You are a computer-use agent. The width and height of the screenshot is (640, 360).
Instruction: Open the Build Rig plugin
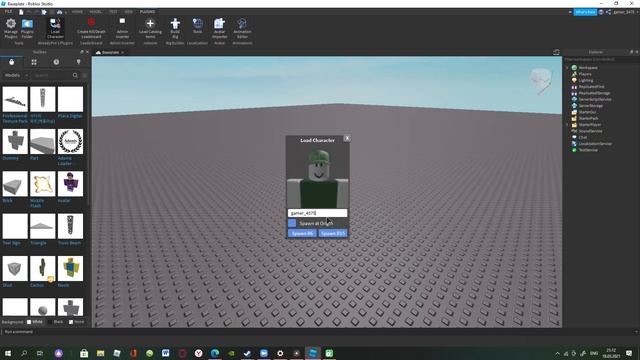(175, 28)
